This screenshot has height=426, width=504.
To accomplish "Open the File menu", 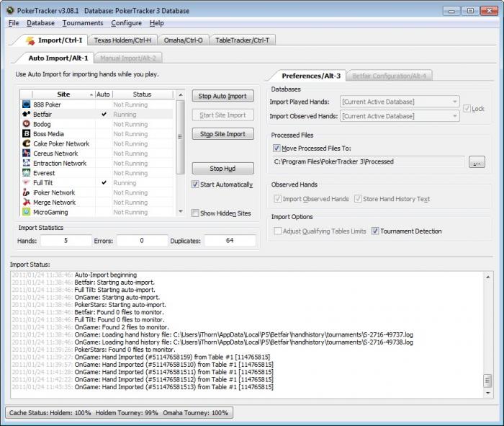I will pyautogui.click(x=14, y=23).
